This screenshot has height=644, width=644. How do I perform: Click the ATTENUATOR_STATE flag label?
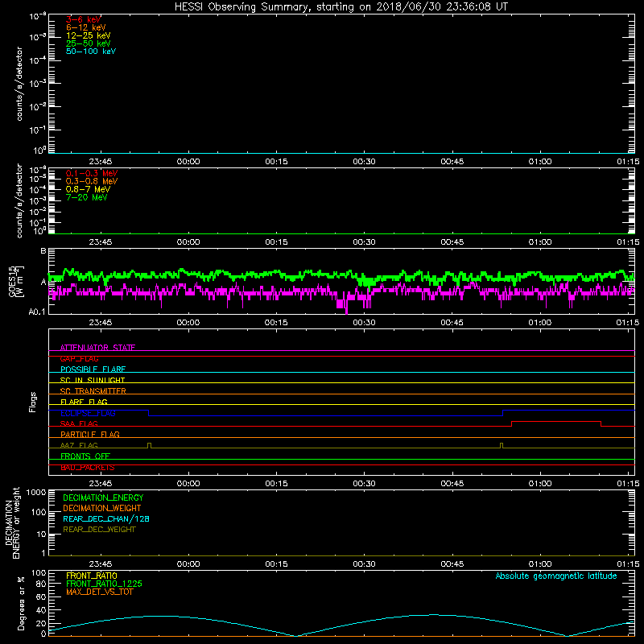(x=97, y=348)
